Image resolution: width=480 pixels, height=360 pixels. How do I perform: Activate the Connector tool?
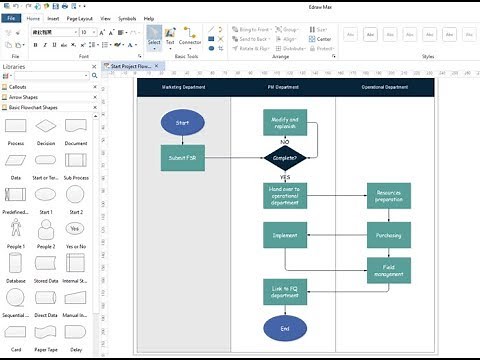click(x=190, y=37)
